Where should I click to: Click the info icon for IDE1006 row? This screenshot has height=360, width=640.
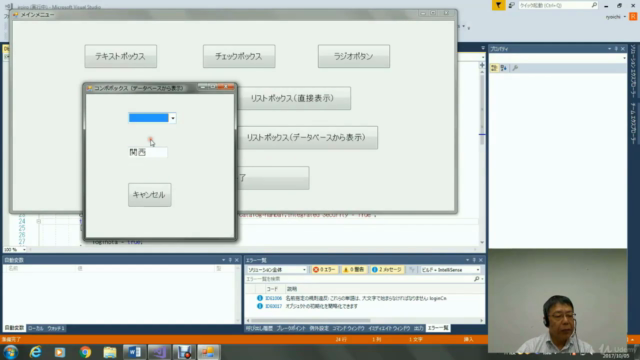click(260, 298)
